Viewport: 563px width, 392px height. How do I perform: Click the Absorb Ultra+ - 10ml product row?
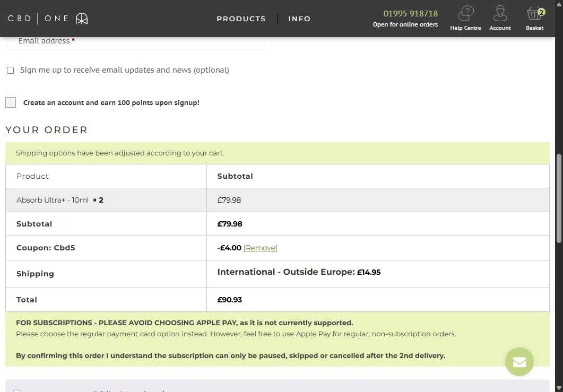click(x=277, y=200)
